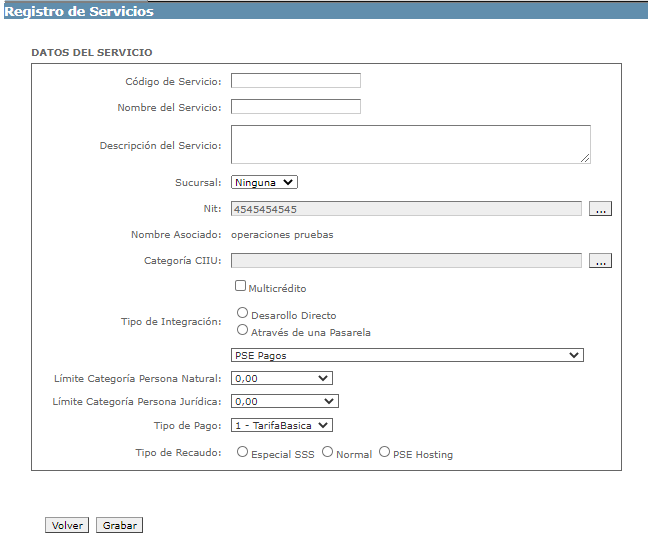Open the Categoría CIIU ellipsis lookup button
This screenshot has width=648, height=552.
coord(600,261)
